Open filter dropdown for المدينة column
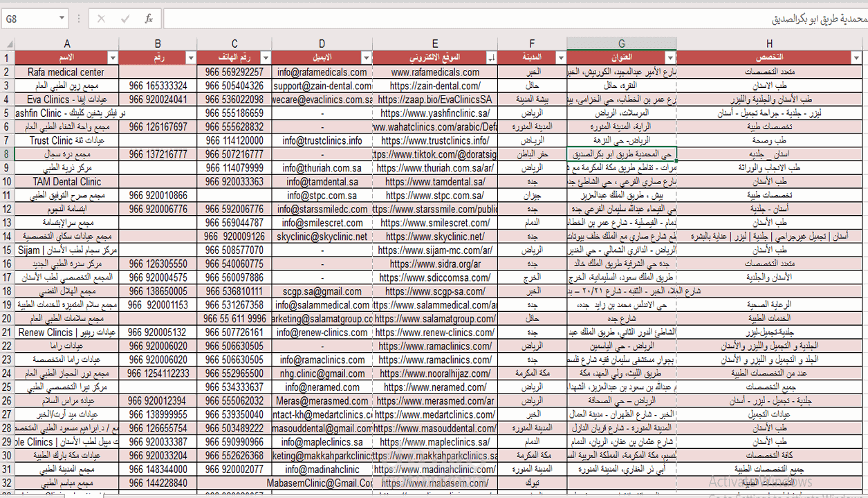 pyautogui.click(x=560, y=57)
